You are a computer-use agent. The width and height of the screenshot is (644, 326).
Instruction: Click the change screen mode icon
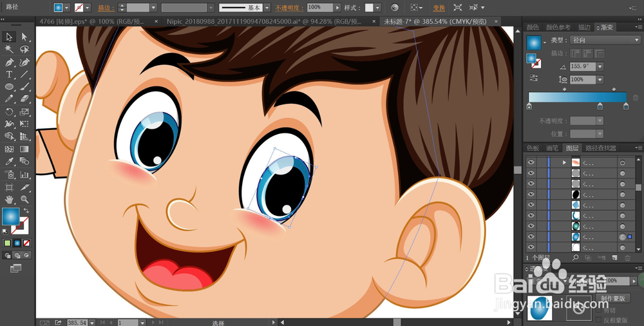(x=15, y=268)
